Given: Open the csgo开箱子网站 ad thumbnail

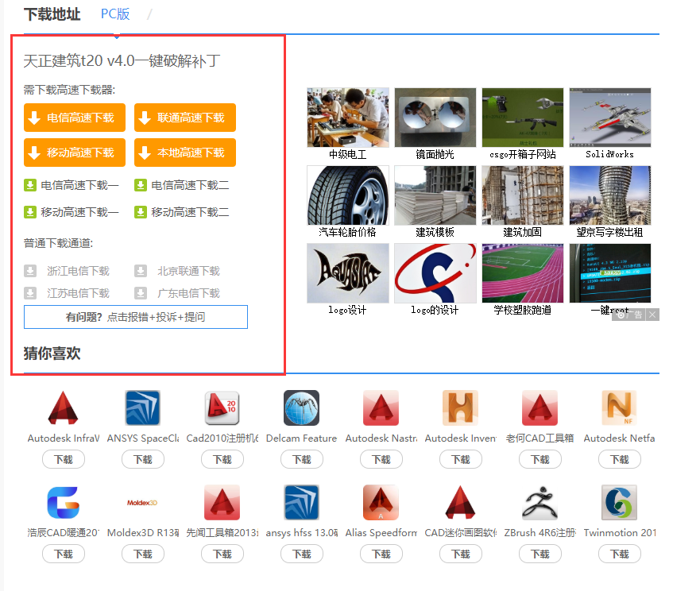Looking at the screenshot, I should coord(523,118).
